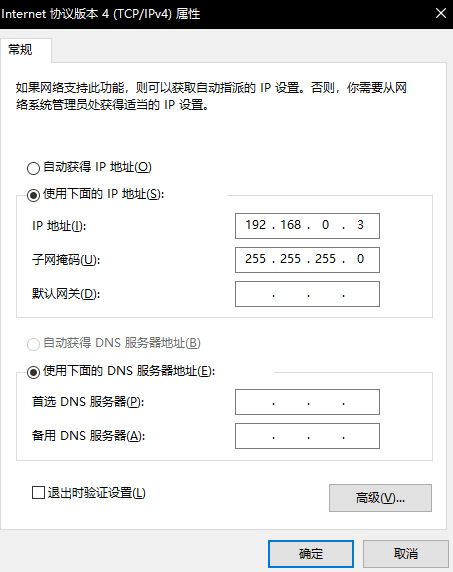Choose 使用下面的 DNS 服务器地址 radio button
Screen dimensions: 453x572
point(34,372)
